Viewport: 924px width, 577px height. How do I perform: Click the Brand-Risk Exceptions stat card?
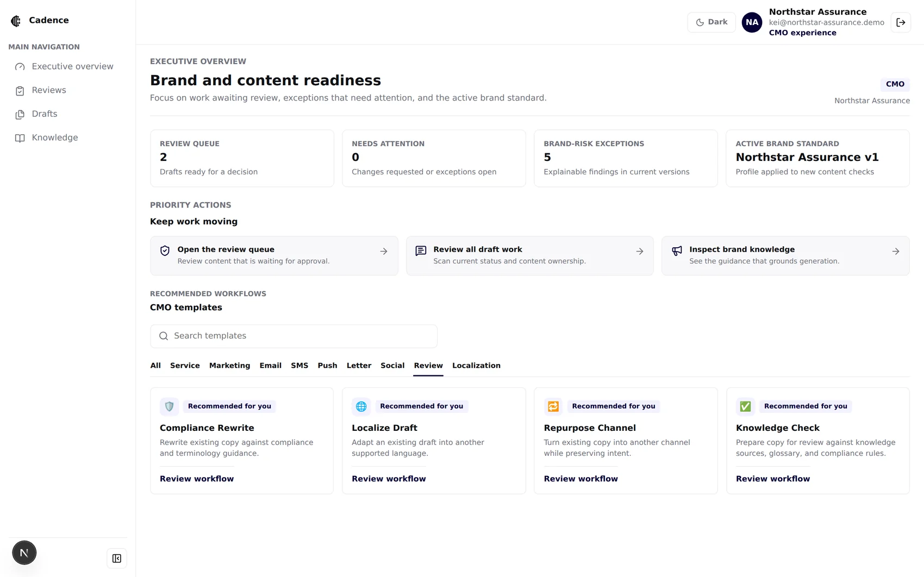point(626,158)
